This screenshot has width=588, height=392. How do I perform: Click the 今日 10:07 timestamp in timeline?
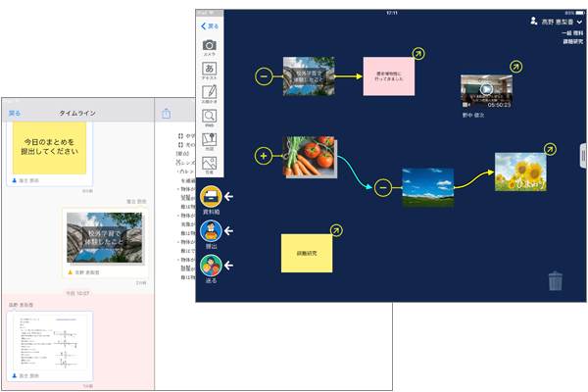77,293
